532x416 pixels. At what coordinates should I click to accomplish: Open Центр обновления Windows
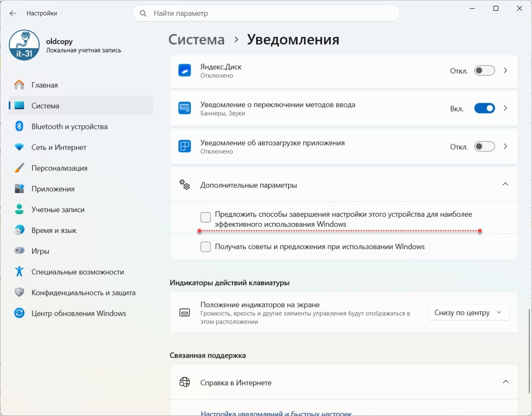point(81,313)
